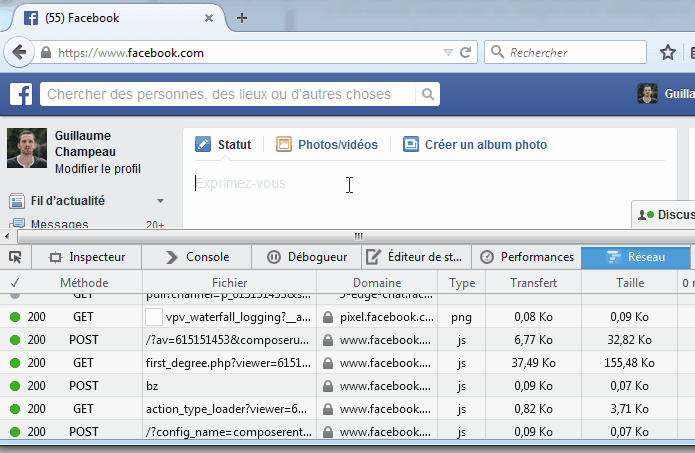The height and width of the screenshot is (453, 695).
Task: Click the scrollbar left arrow
Action: (x=8, y=236)
